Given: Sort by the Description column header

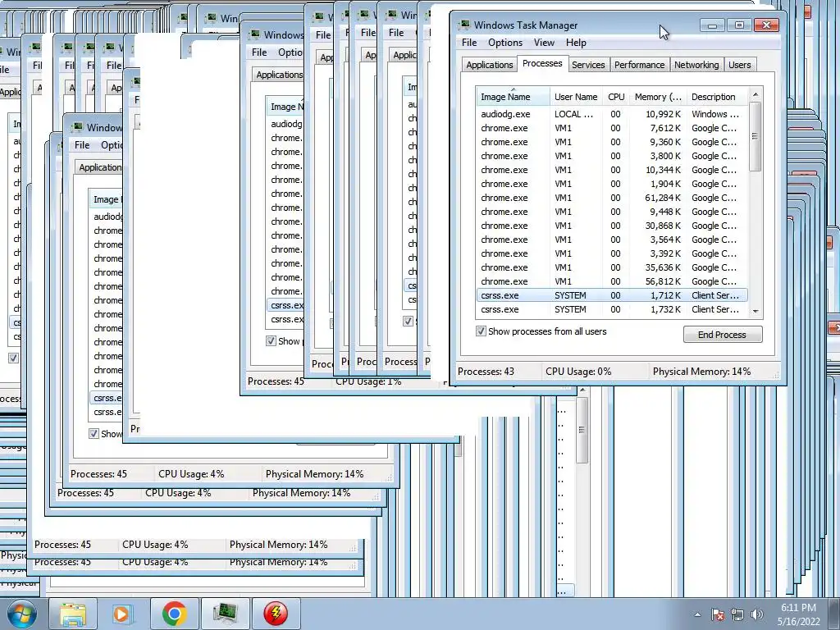Looking at the screenshot, I should pyautogui.click(x=717, y=97).
